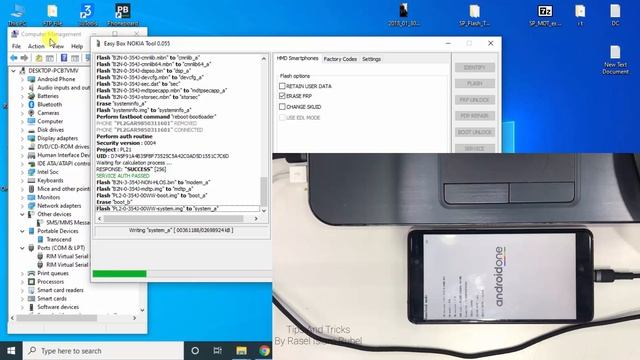Open the File menu in Computer Management
640x360 pixels.
(x=16, y=46)
